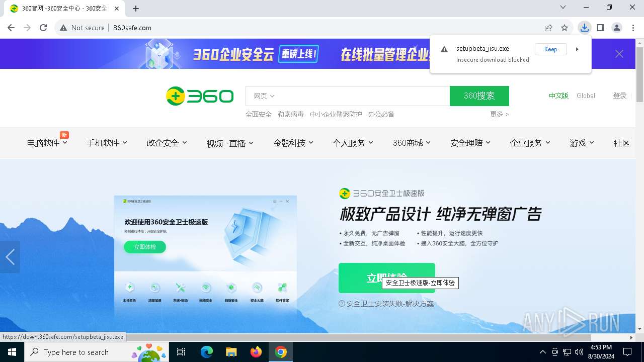The width and height of the screenshot is (644, 362).
Task: Click the 登录 login link
Action: pos(620,96)
